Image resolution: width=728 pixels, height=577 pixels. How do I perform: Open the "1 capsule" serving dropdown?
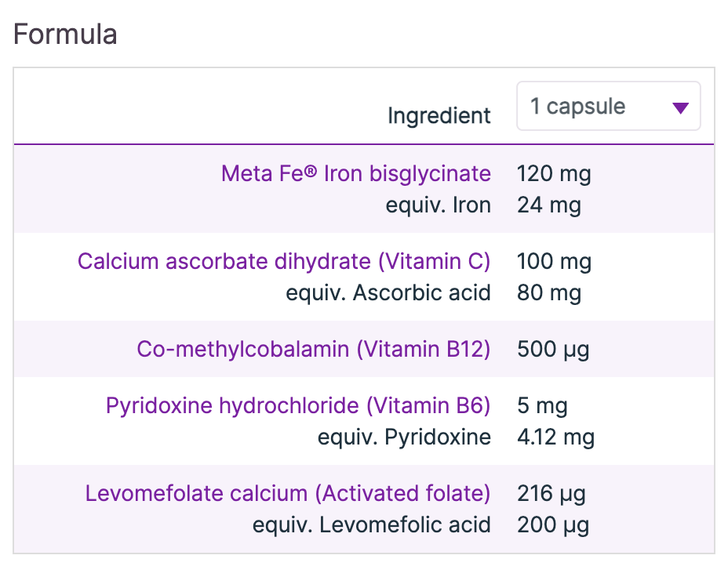tap(608, 107)
